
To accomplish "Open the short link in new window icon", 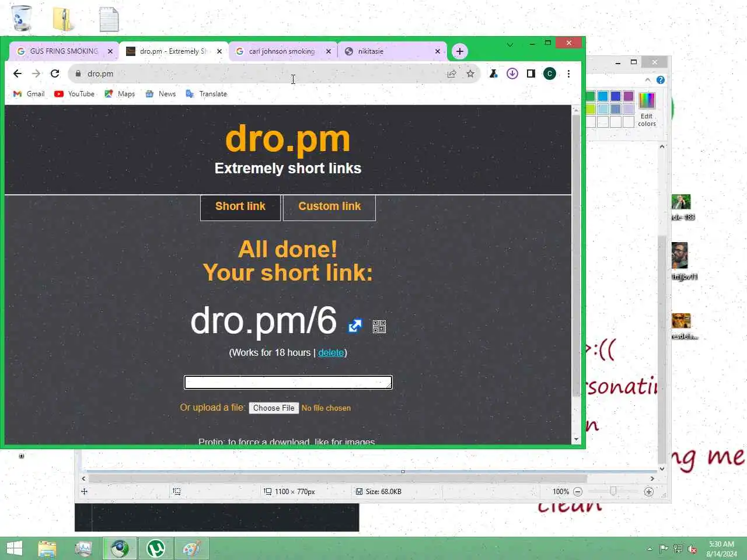I will [x=355, y=325].
